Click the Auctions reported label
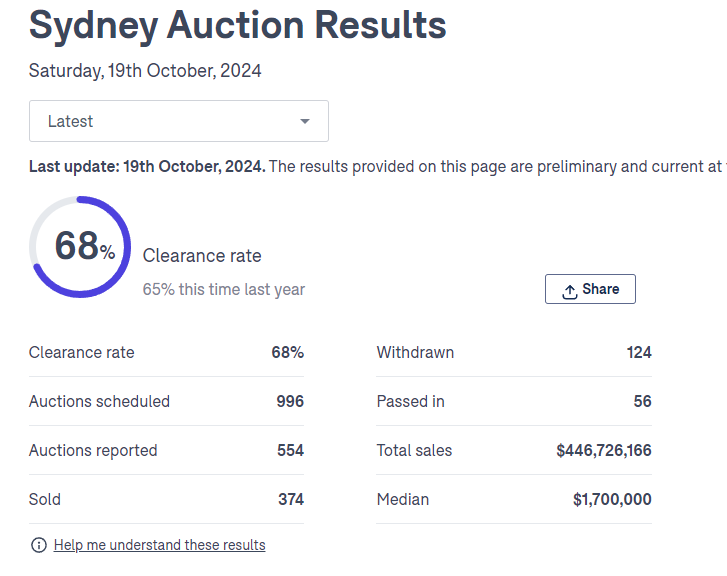Viewport: 727px width, 576px height. click(x=93, y=450)
